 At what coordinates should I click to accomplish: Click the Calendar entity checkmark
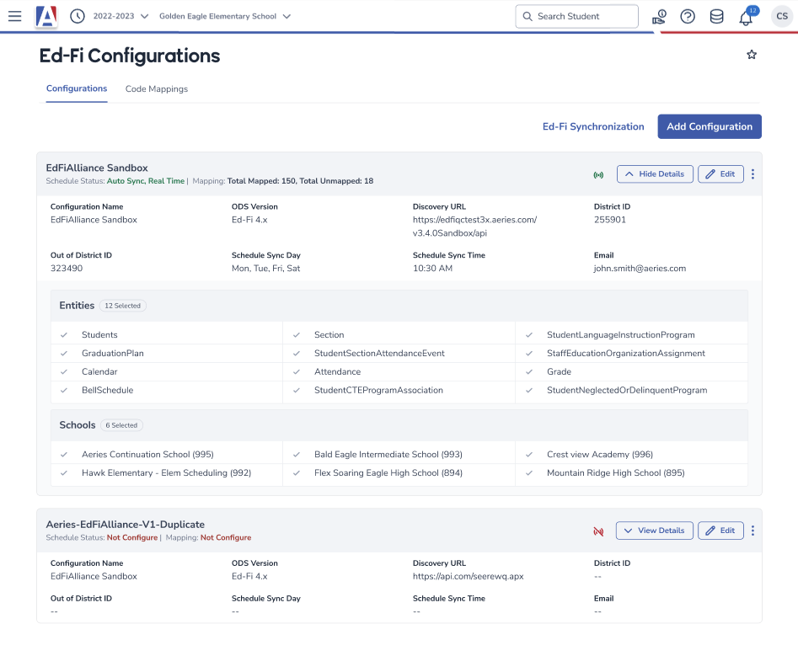[64, 372]
